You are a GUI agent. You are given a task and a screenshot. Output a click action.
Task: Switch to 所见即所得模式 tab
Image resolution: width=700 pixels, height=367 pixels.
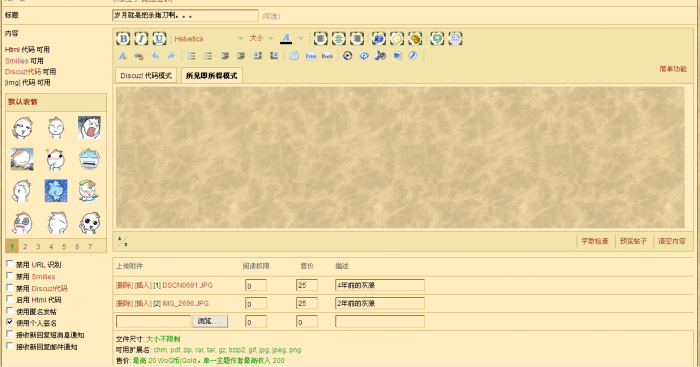(x=212, y=75)
